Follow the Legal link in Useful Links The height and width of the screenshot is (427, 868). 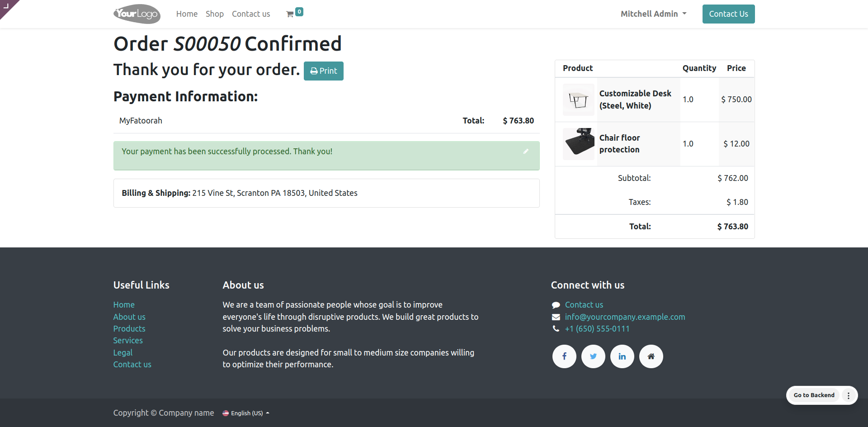[x=123, y=352]
